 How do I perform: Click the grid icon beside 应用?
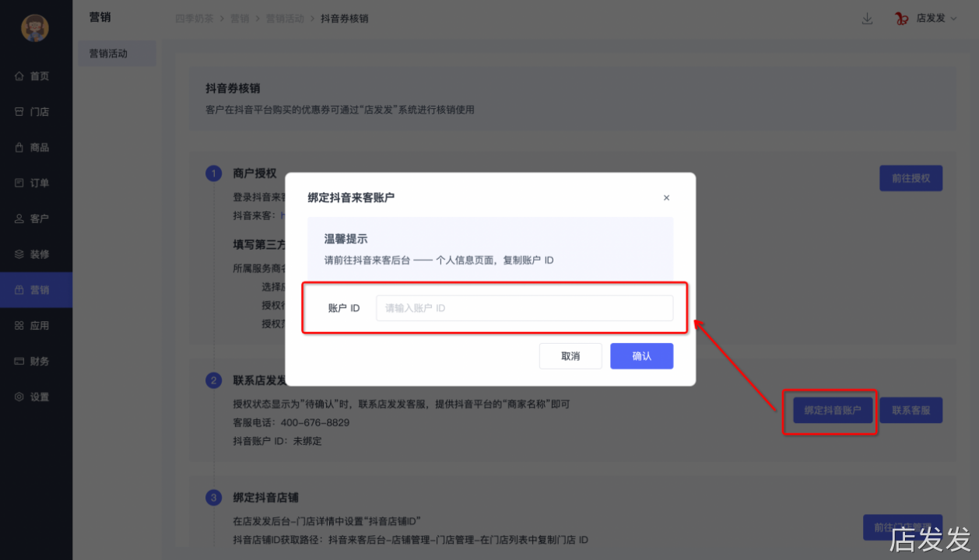click(19, 326)
